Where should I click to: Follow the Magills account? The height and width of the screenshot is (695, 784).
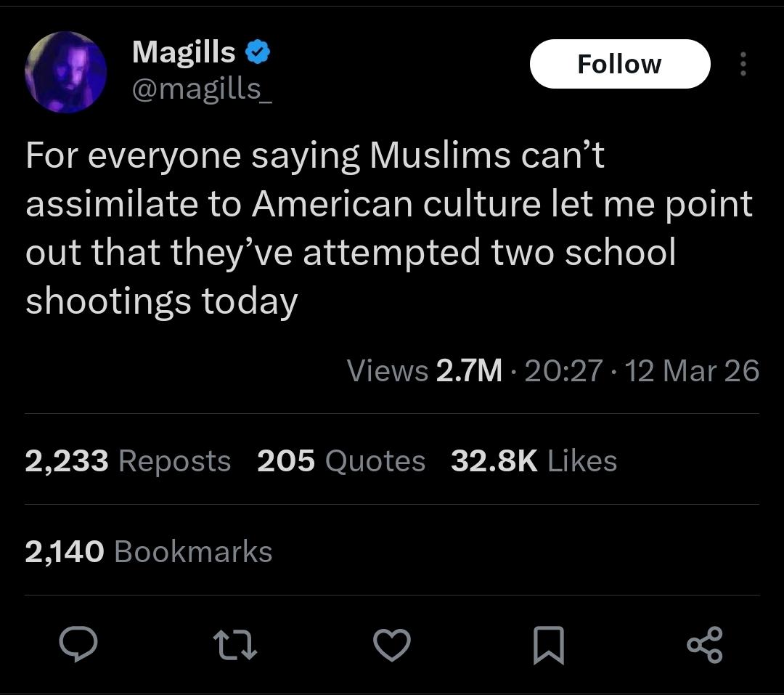pos(619,64)
